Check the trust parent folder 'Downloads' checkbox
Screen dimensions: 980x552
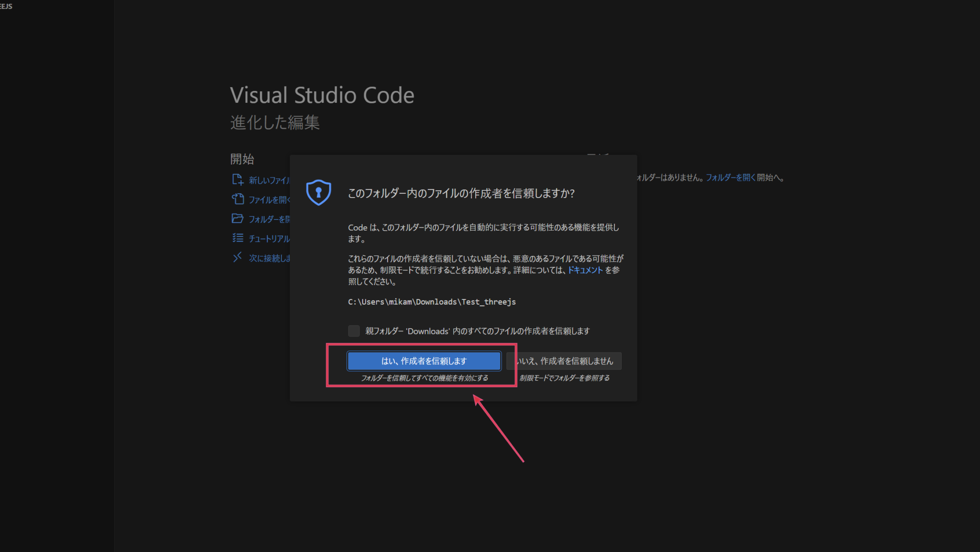click(x=354, y=331)
